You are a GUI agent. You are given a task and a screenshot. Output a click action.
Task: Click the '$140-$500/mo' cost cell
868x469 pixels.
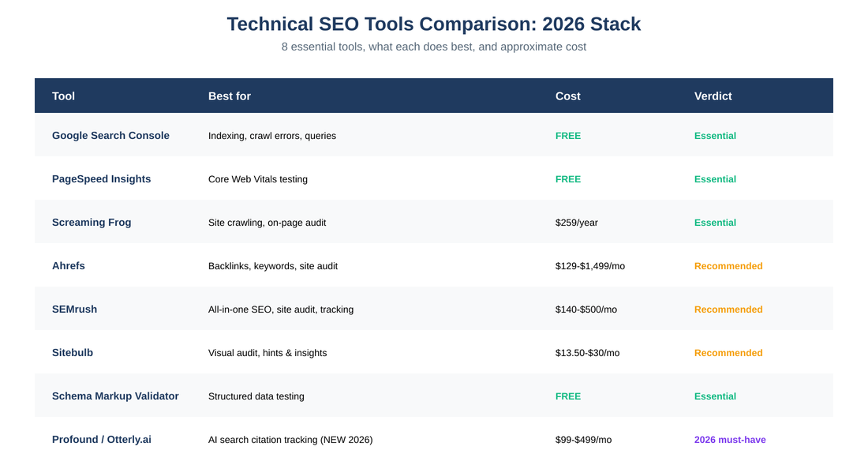click(586, 310)
